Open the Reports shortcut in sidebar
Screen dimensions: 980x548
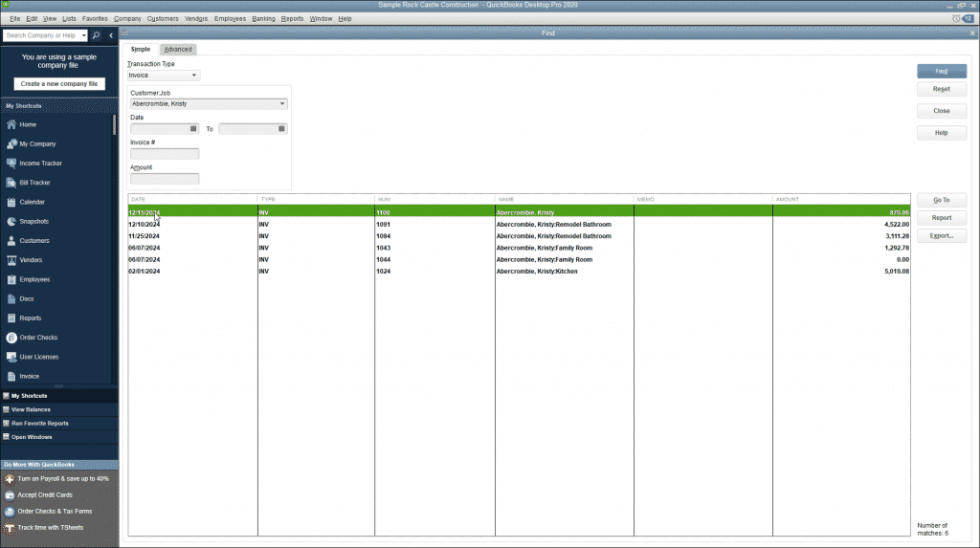(24, 318)
